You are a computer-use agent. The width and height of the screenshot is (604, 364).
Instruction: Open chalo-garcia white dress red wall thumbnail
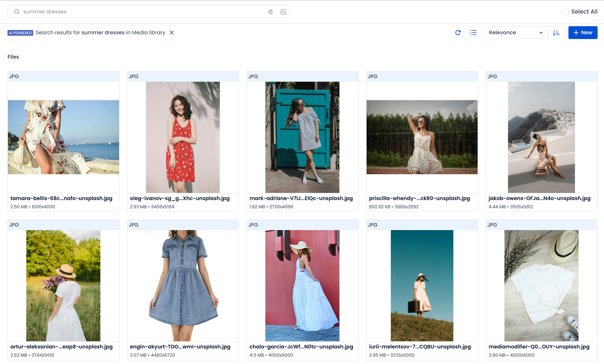(x=302, y=285)
